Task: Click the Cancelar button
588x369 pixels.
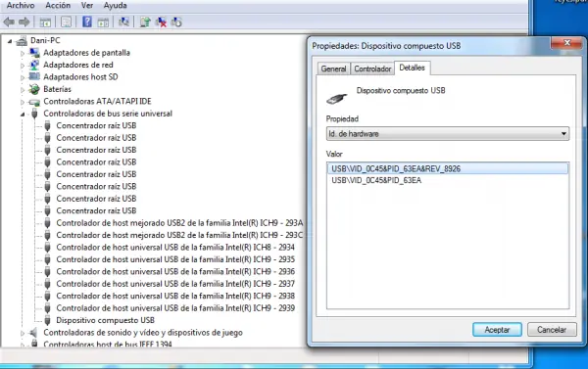Action: click(552, 330)
